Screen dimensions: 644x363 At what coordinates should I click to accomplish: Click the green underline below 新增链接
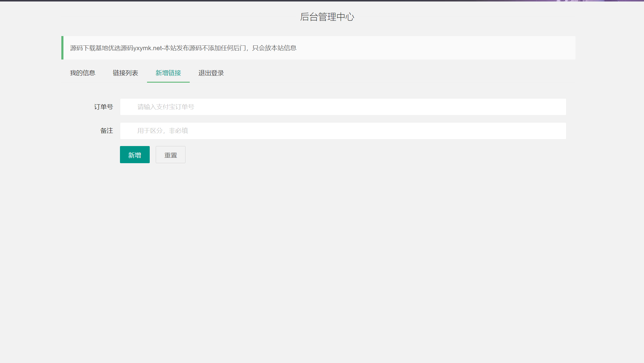168,82
